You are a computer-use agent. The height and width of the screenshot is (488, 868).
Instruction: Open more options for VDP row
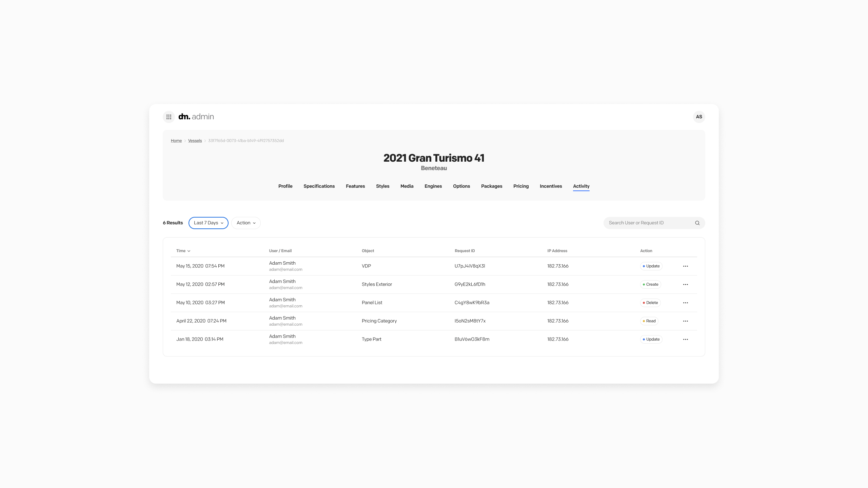pos(685,266)
